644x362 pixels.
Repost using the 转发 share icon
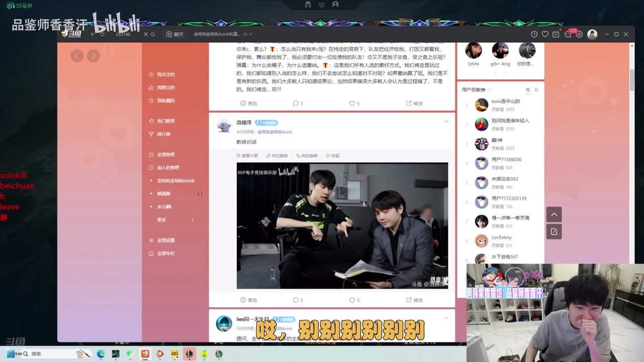coord(415,300)
